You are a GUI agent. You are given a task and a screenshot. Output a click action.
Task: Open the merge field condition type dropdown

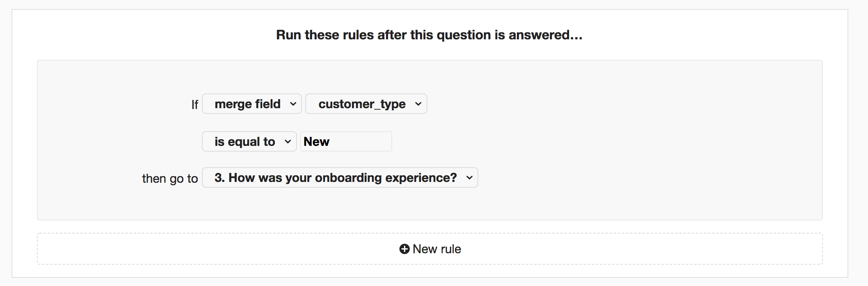(252, 104)
